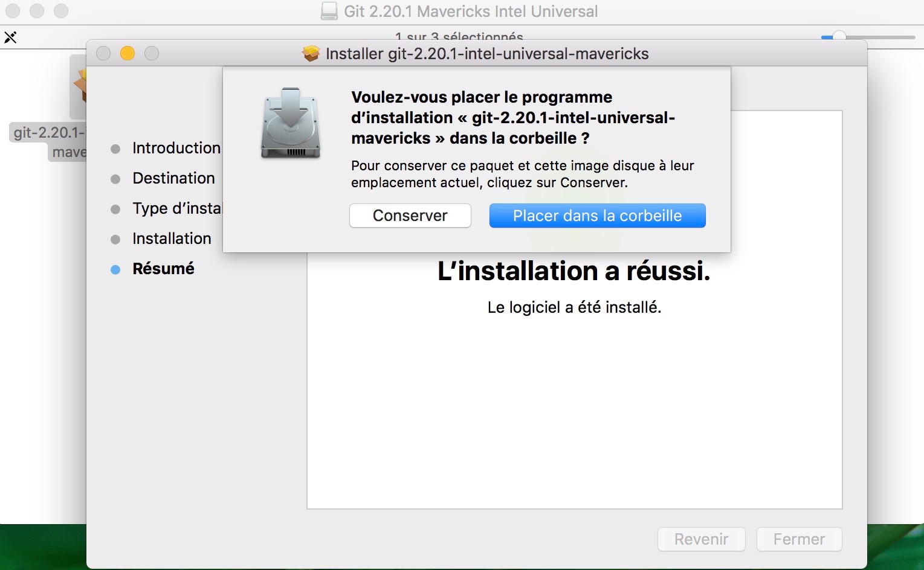Click the yellow minimize button of installer
Image resolution: width=924 pixels, height=570 pixels.
(128, 53)
